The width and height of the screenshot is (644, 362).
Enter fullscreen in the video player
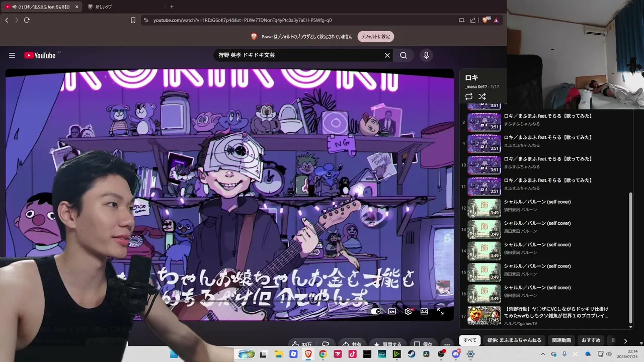[440, 311]
